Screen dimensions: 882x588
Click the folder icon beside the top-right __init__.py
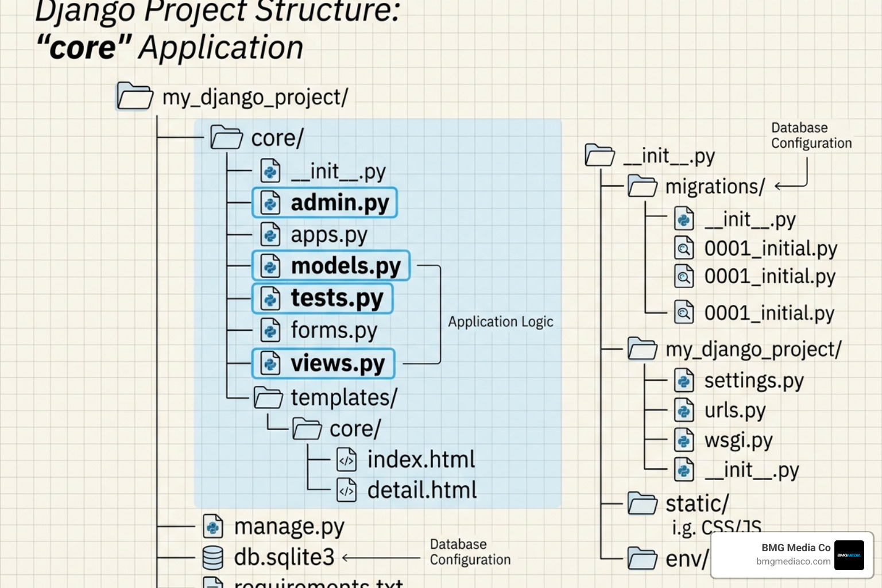(600, 155)
